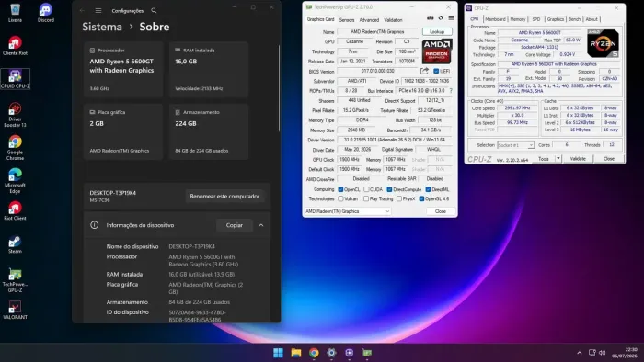Open the Tools dropdown arrow in CPU-Z
Viewport: 644px width, 362px height.
[x=558, y=159]
